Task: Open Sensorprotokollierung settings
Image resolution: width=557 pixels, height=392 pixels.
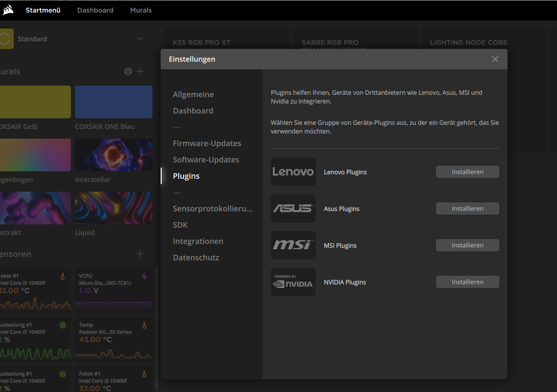Action: point(213,209)
